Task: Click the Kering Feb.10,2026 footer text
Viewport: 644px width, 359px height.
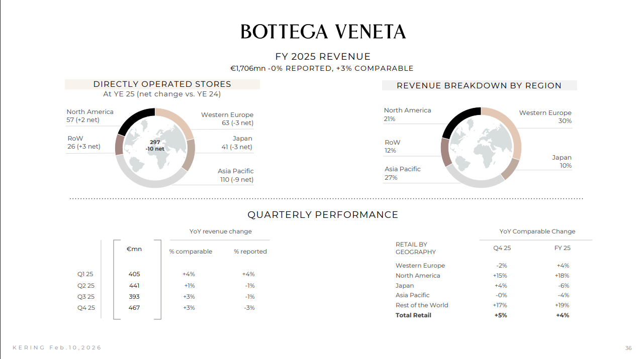Action: [57, 347]
